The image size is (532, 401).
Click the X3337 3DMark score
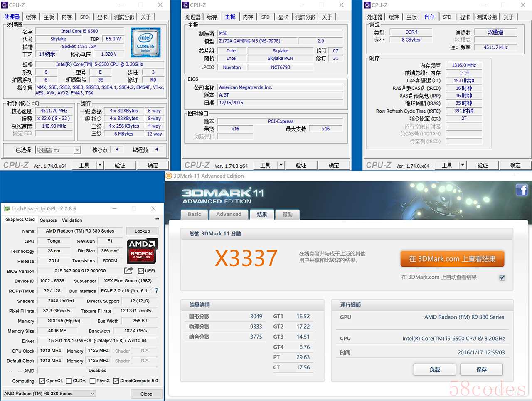246,258
